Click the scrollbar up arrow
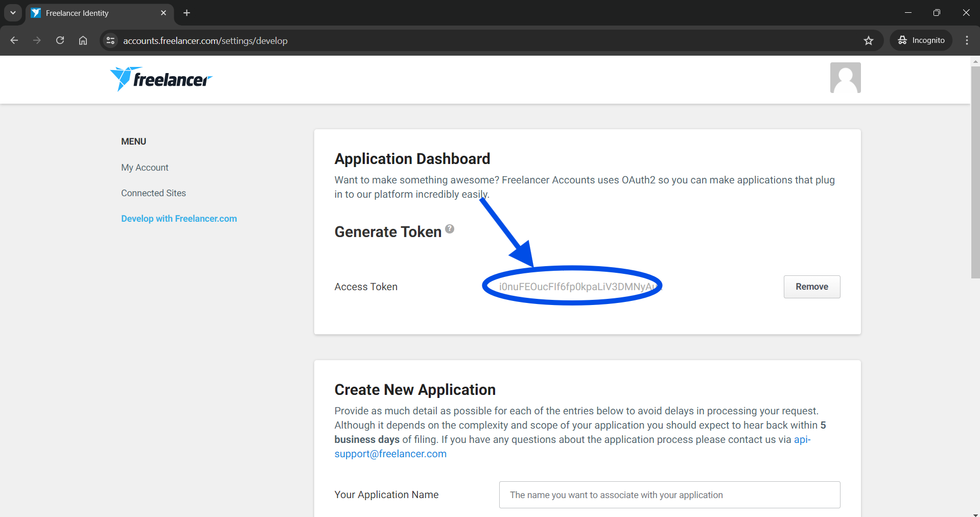 click(975, 61)
